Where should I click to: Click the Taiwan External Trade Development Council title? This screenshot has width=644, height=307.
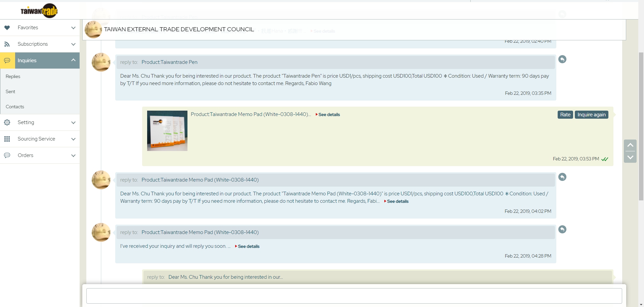click(179, 29)
